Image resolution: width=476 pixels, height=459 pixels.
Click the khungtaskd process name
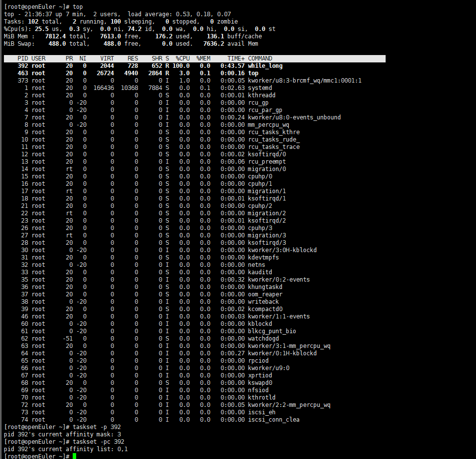tap(265, 287)
